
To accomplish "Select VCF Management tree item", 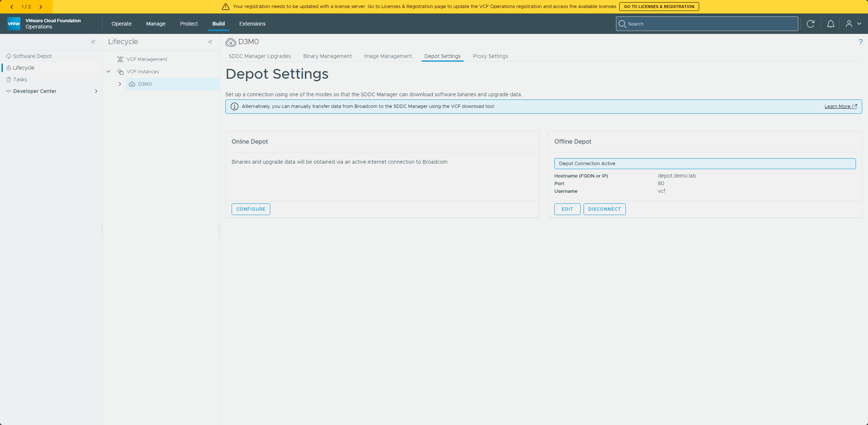I will pos(147,59).
